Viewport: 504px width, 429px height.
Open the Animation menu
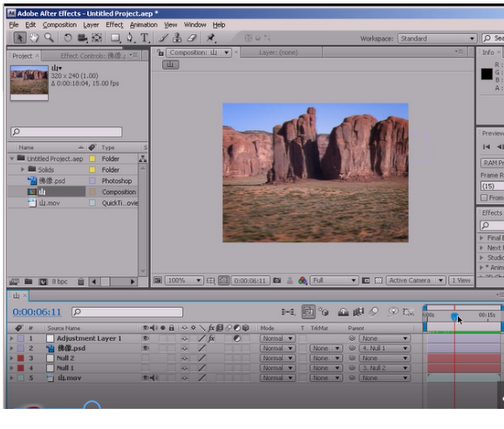coord(143,24)
